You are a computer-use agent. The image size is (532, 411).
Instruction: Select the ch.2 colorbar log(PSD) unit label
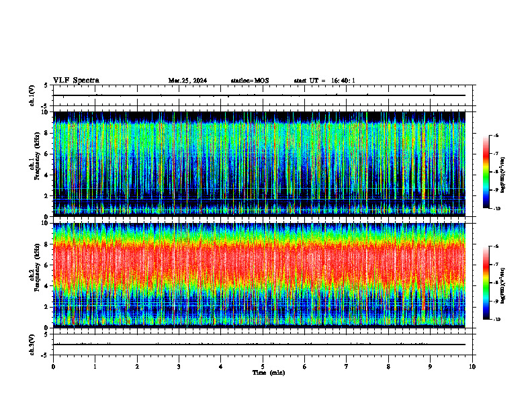[x=503, y=285]
